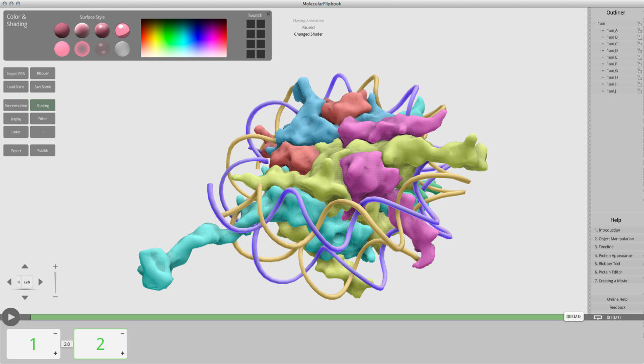Screen dimensions: 644x364
Task: Toggle the loop playback icon
Action: (x=598, y=317)
